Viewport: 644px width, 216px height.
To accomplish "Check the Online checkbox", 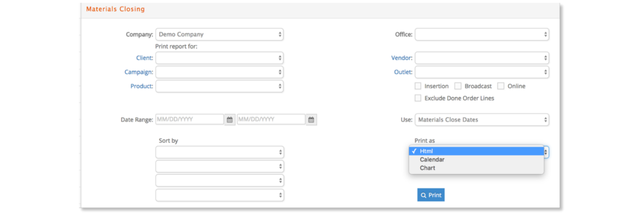I will tap(501, 86).
